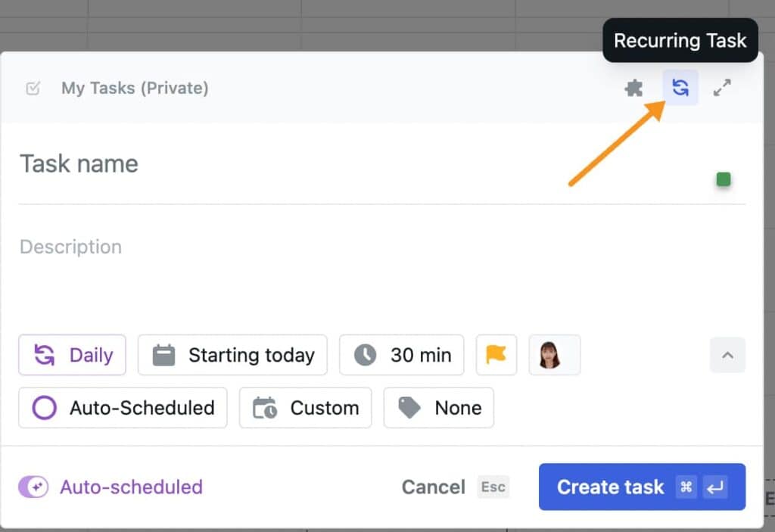Select the My Tasks (Private) workspace
This screenshot has height=532, width=775.
click(135, 88)
